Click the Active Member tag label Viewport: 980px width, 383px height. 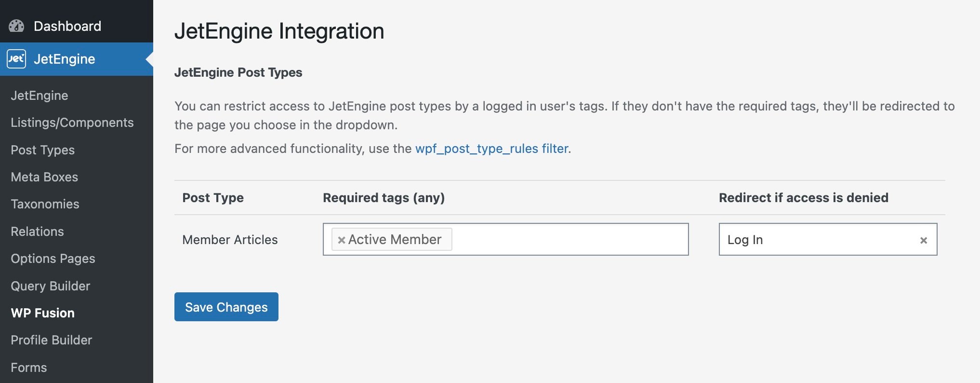[x=395, y=239]
